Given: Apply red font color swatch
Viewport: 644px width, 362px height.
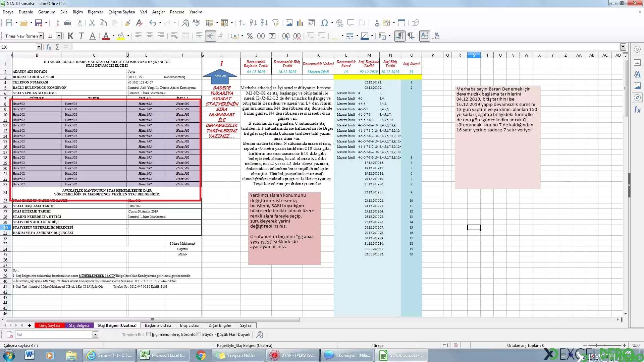Looking at the screenshot, I should (x=106, y=36).
